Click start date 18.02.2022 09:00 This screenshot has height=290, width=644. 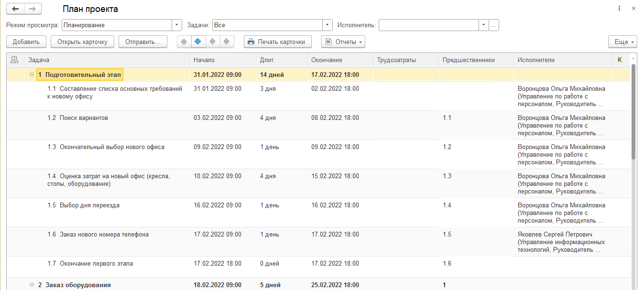pos(218,285)
